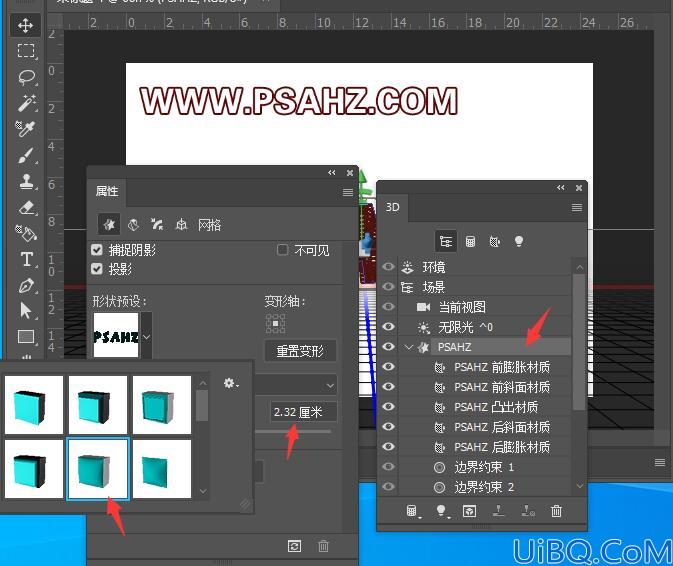The height and width of the screenshot is (566, 673).
Task: Click the 网格 label tab
Action: click(x=209, y=224)
